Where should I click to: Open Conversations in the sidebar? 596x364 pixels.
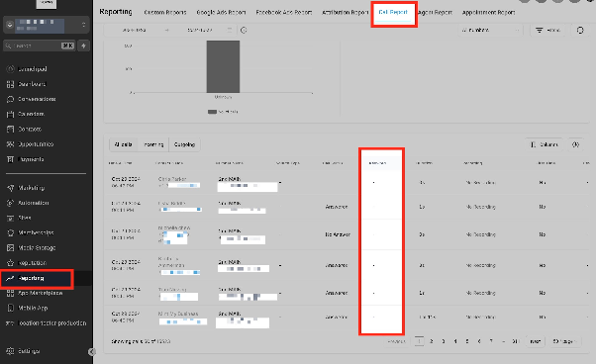pos(37,99)
